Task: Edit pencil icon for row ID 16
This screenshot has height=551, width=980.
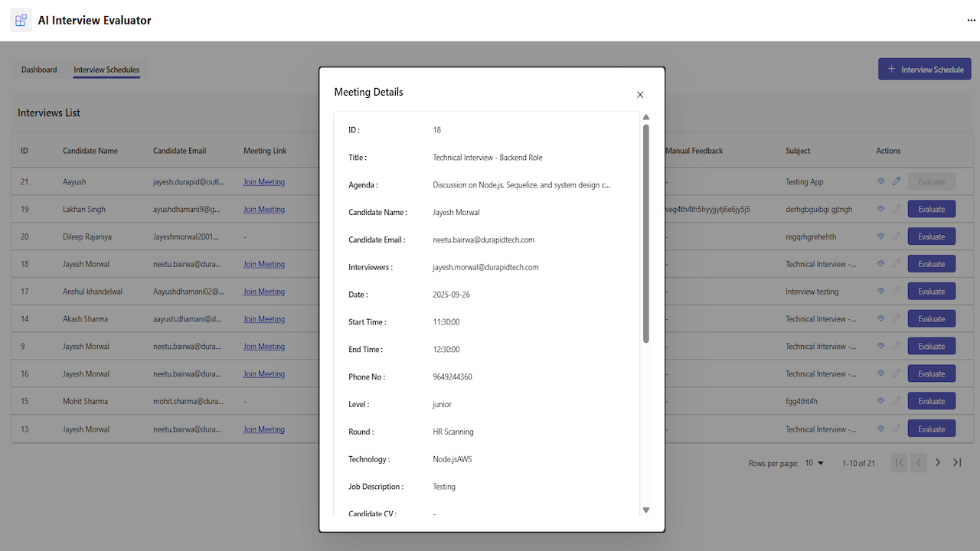Action: [x=897, y=374]
